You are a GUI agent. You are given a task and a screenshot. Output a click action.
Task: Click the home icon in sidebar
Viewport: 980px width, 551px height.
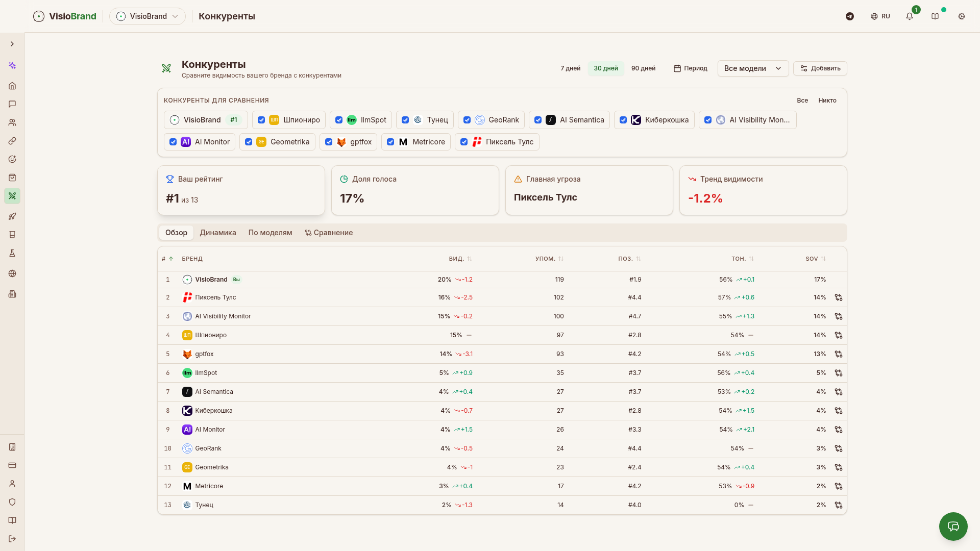pyautogui.click(x=12, y=86)
